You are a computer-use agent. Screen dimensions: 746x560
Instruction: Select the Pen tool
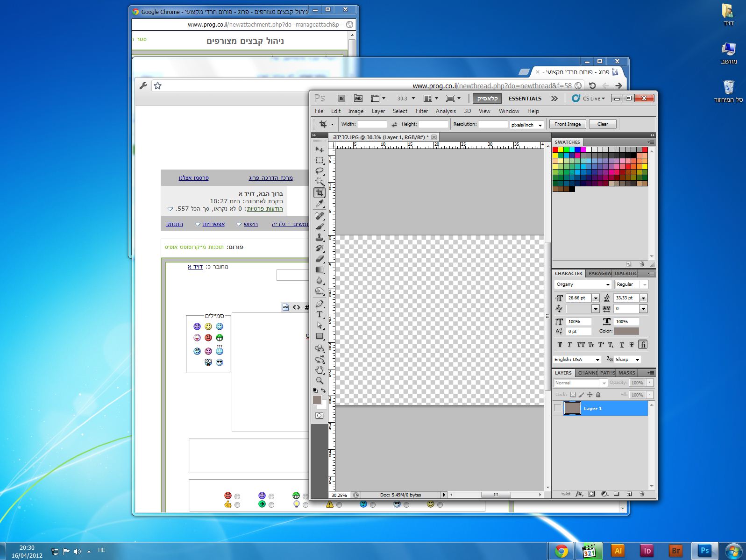tap(320, 304)
